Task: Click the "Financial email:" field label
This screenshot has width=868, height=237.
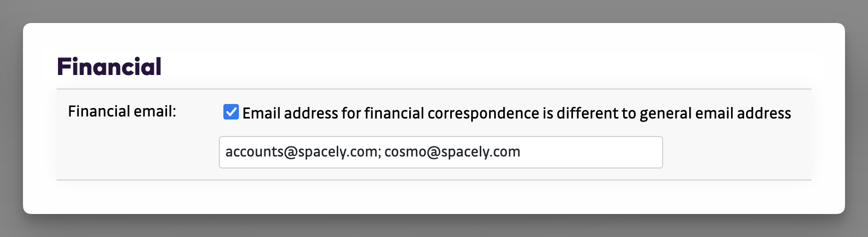Action: point(122,111)
